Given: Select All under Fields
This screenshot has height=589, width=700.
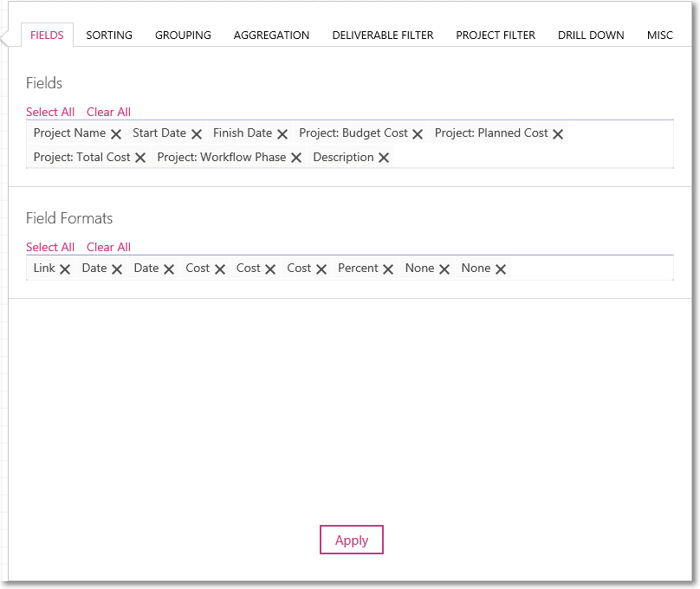Looking at the screenshot, I should (50, 112).
